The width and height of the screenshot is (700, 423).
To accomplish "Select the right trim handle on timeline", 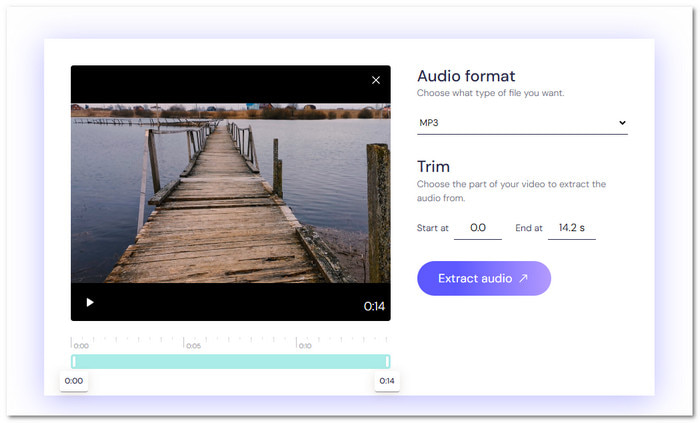I will click(387, 361).
